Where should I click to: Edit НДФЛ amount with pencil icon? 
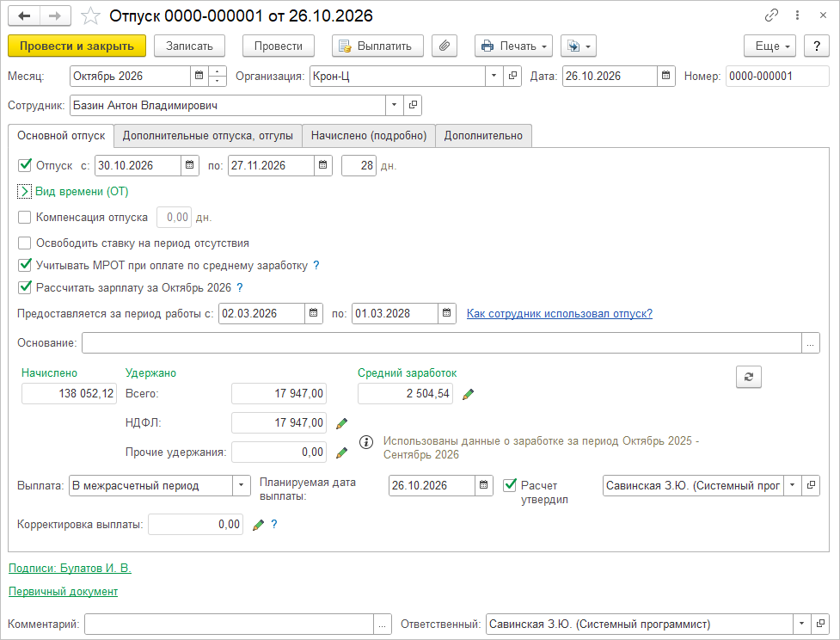point(342,424)
